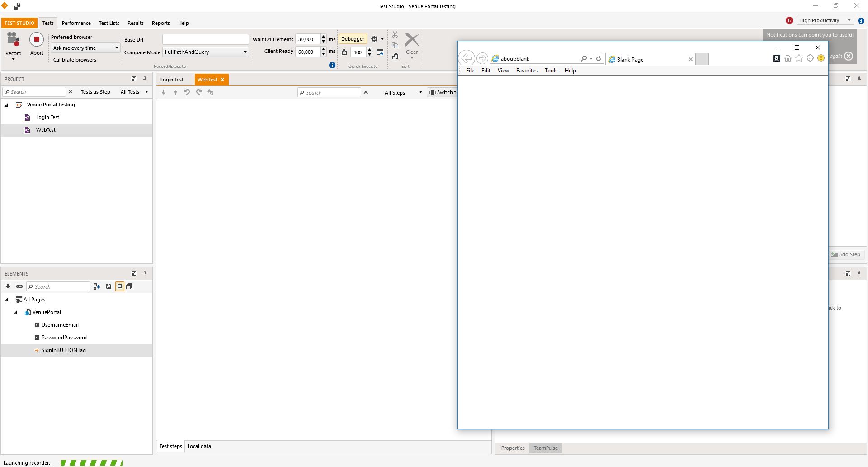Add new element in Elements panel
Image resolution: width=868 pixels, height=467 pixels.
(x=8, y=286)
